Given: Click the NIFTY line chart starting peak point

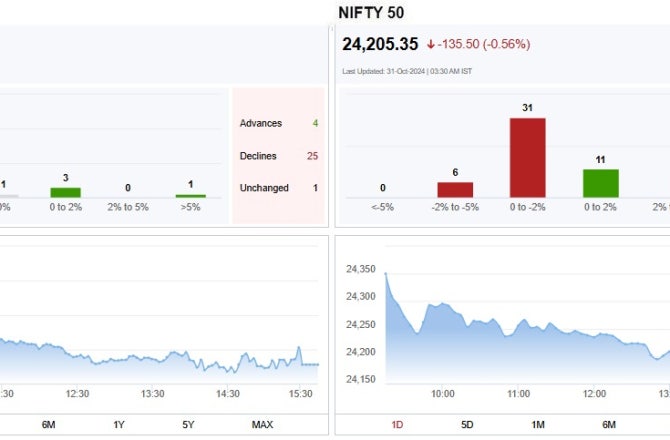Looking at the screenshot, I should point(386,273).
